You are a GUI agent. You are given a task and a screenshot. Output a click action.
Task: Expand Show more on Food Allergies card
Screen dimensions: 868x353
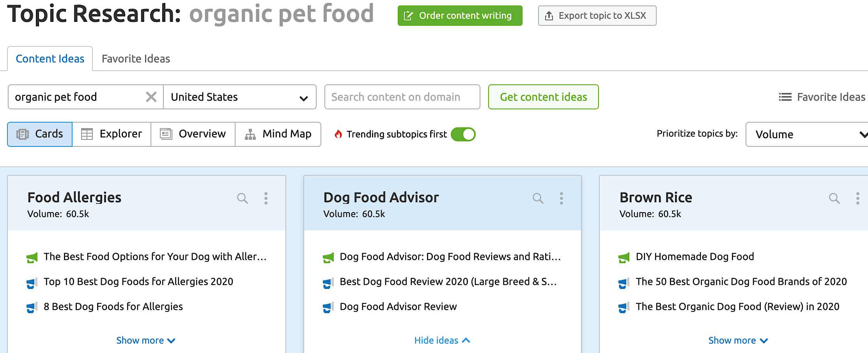[x=146, y=341]
